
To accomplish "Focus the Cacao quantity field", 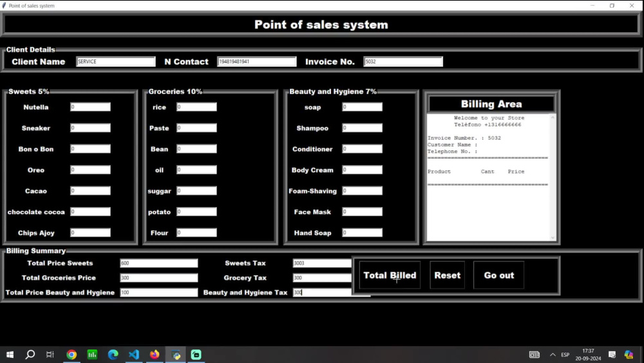I will pos(90,191).
